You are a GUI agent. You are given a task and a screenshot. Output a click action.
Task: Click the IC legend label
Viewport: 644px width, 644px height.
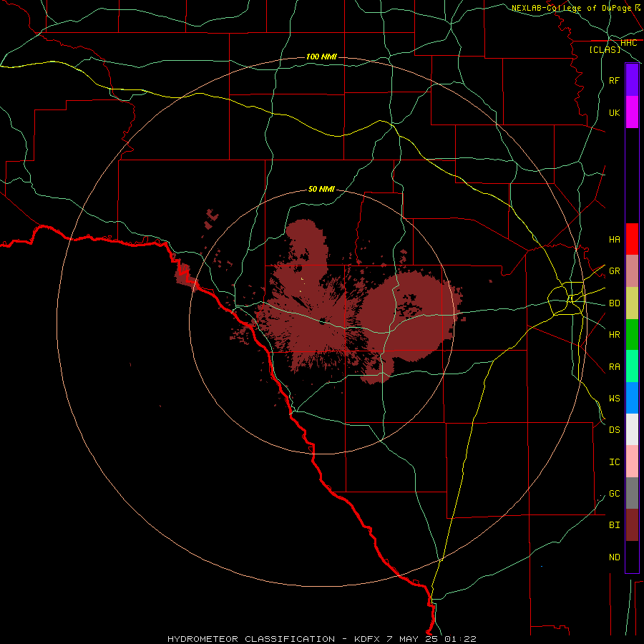(614, 462)
